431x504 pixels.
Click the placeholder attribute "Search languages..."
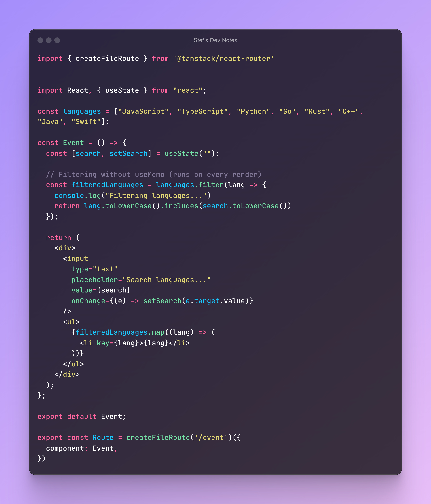click(141, 280)
